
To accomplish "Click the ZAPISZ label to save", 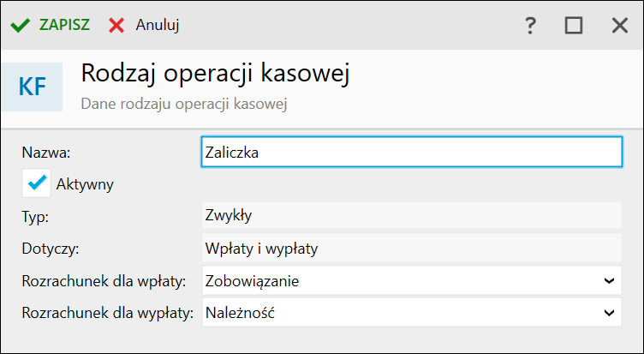I will [x=64, y=25].
